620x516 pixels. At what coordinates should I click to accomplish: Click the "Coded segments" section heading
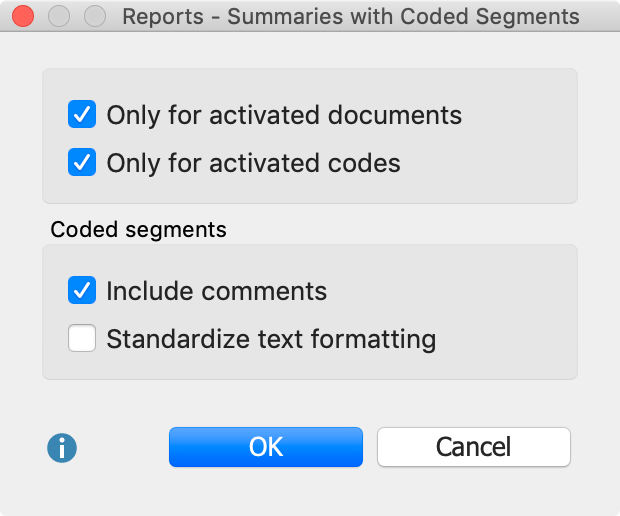coord(138,230)
